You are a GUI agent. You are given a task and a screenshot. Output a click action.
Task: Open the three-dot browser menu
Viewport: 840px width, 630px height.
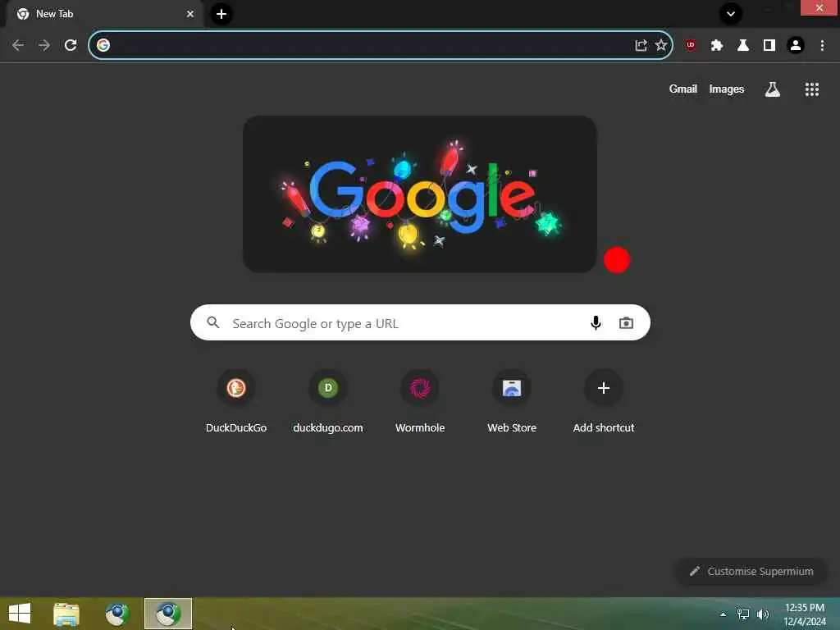(x=822, y=45)
